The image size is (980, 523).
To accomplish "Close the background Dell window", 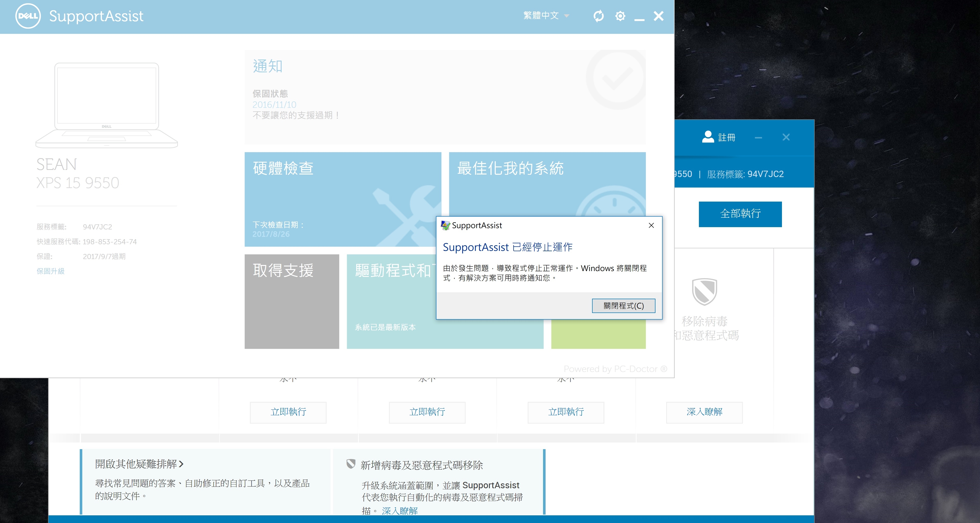I will pyautogui.click(x=786, y=137).
